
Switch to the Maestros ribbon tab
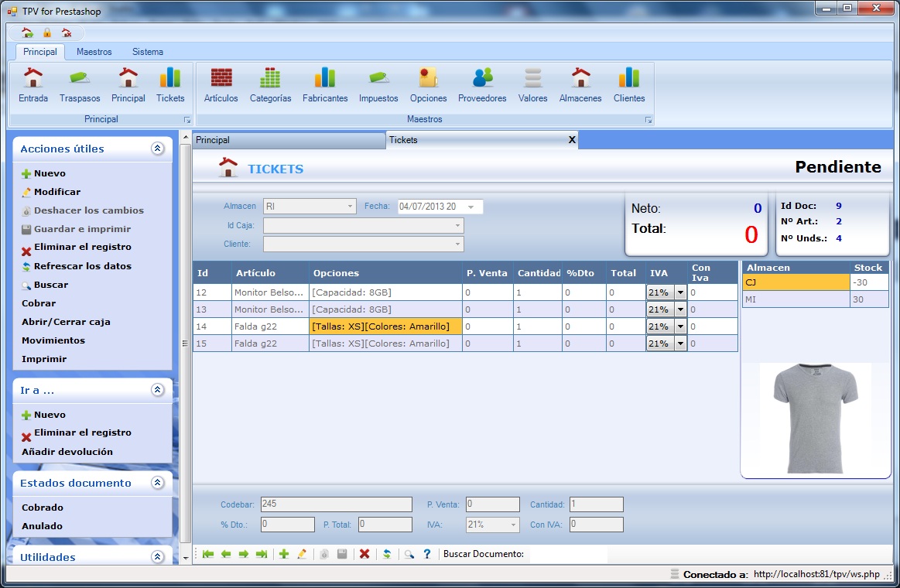coord(94,52)
